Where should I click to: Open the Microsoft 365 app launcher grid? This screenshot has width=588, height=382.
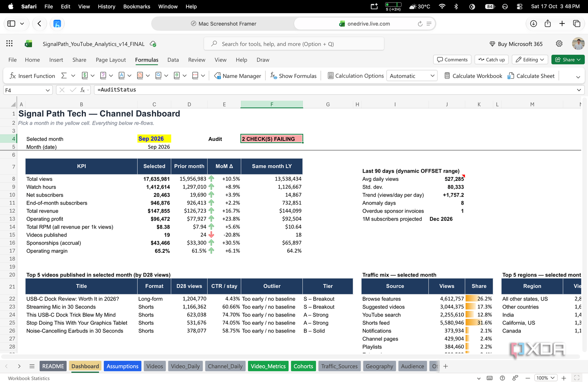9,43
